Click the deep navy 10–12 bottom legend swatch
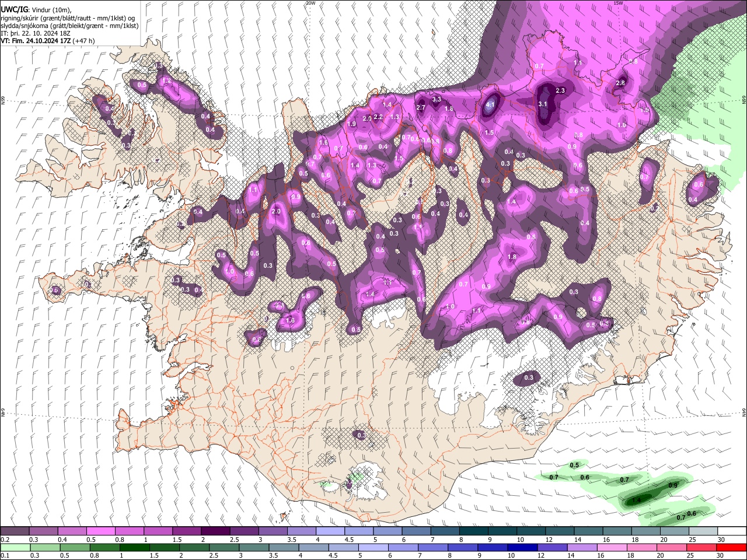 coord(523,547)
